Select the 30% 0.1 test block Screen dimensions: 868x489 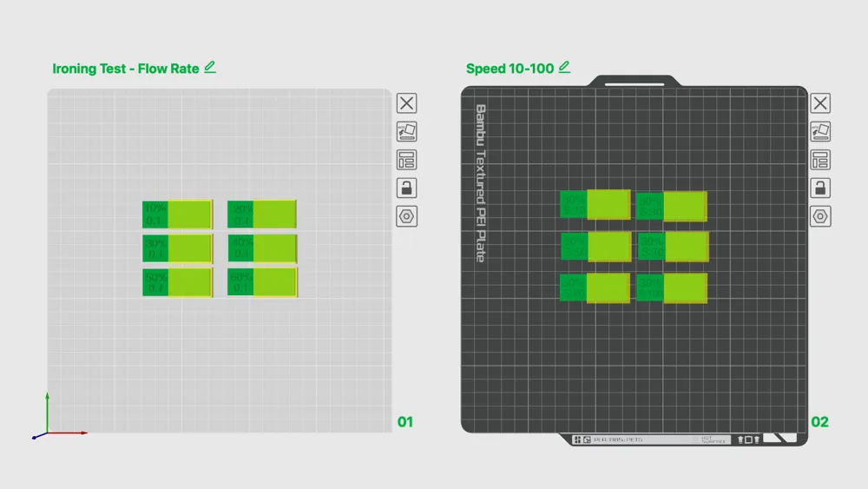point(177,248)
